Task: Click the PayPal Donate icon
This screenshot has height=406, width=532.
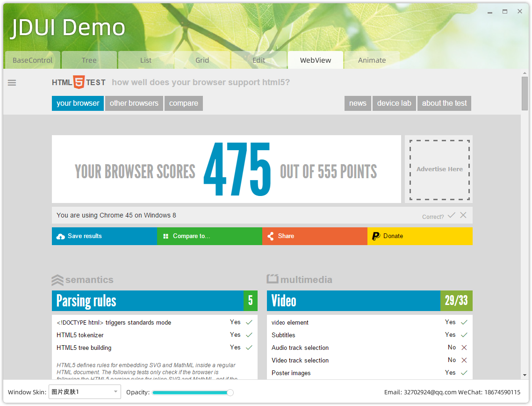Action: point(376,236)
